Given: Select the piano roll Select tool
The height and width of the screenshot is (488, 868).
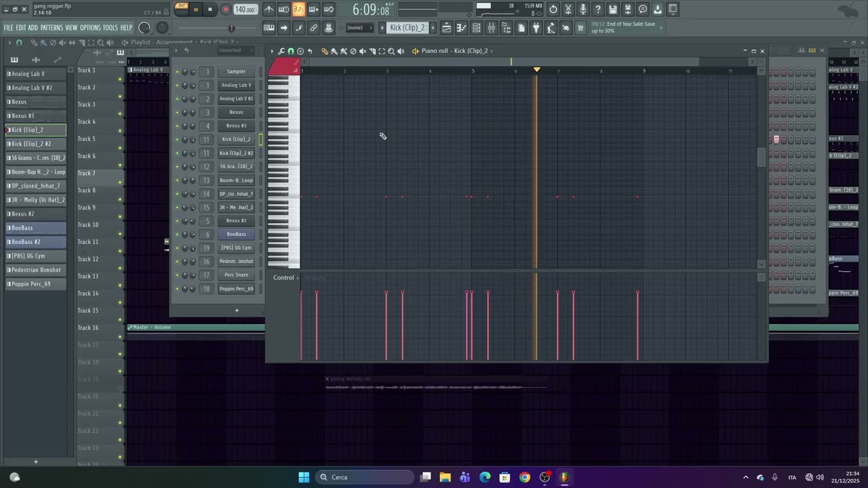Looking at the screenshot, I should coord(382,51).
